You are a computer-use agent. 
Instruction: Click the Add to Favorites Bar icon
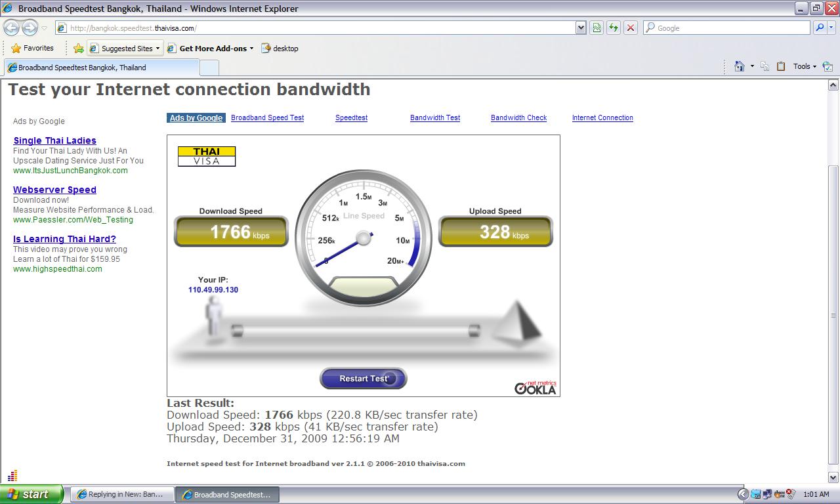tap(78, 48)
